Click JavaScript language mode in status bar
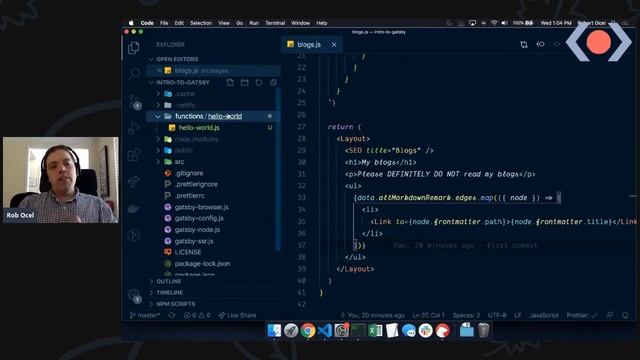 point(544,315)
